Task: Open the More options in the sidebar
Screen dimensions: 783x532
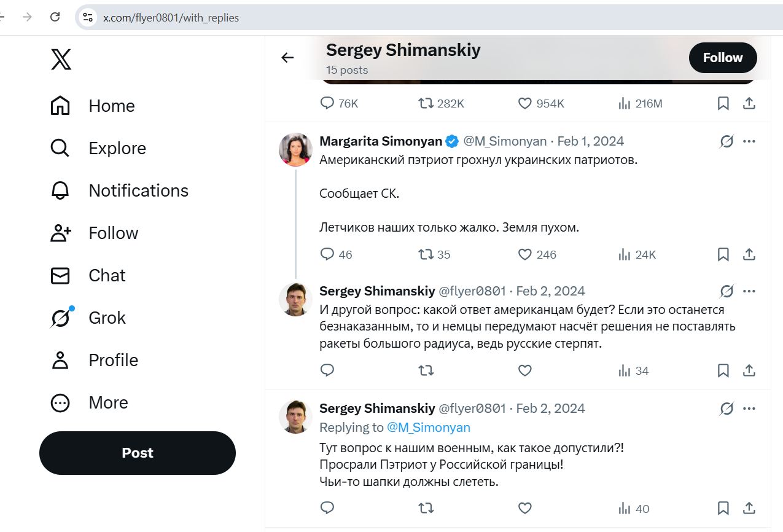Action: 108,402
